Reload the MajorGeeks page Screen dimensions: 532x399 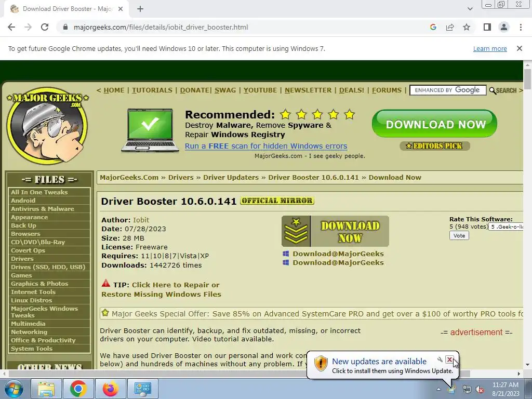pos(45,27)
